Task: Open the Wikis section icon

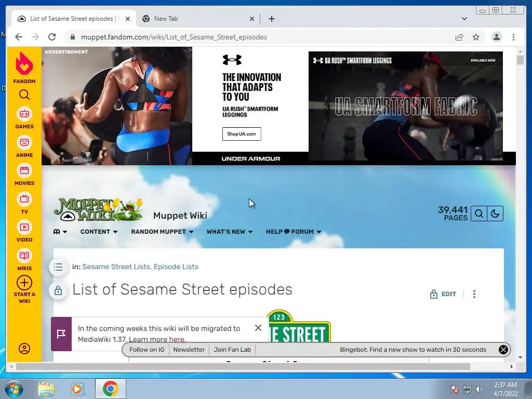Action: pyautogui.click(x=24, y=256)
